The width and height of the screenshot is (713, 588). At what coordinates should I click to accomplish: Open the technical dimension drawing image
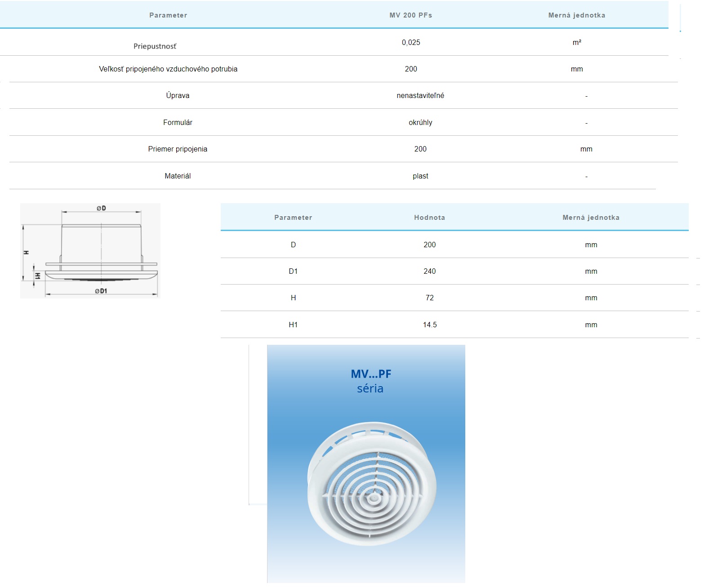coord(90,250)
